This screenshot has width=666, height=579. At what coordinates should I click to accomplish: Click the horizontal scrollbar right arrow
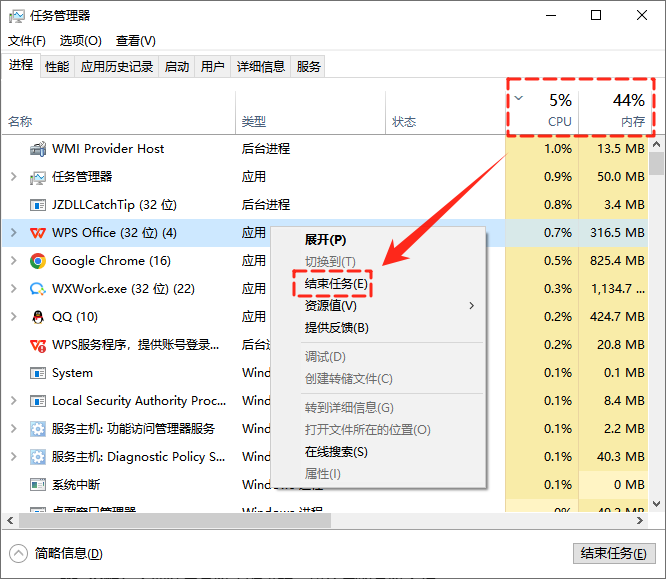click(640, 521)
